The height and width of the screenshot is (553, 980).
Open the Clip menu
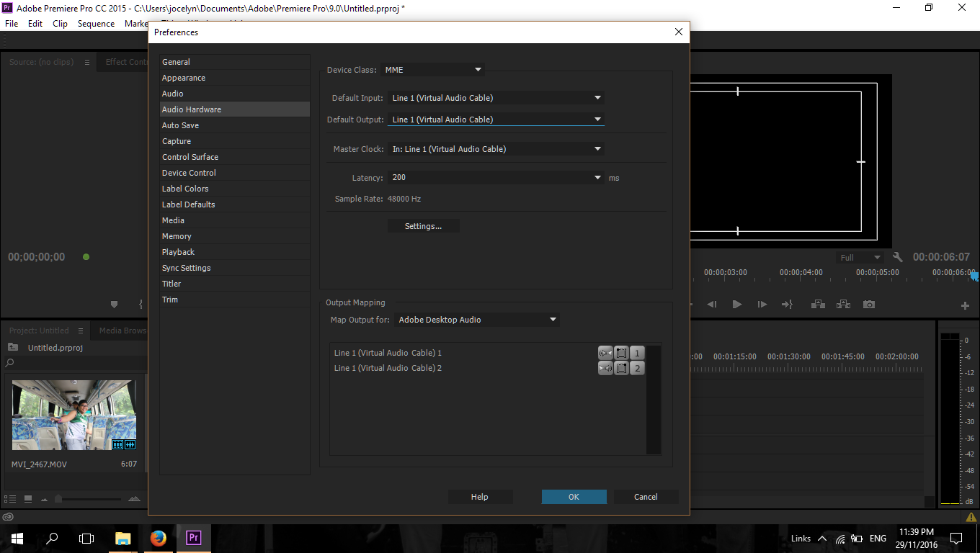point(60,24)
